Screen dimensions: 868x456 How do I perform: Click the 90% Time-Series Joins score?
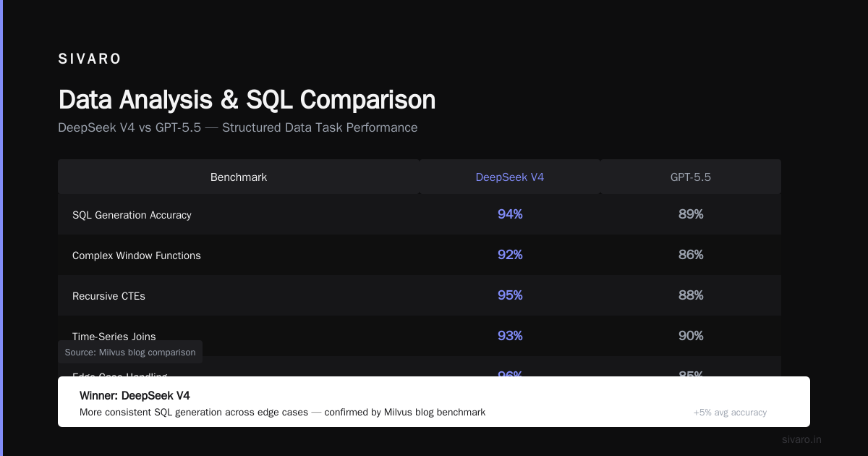pos(691,336)
